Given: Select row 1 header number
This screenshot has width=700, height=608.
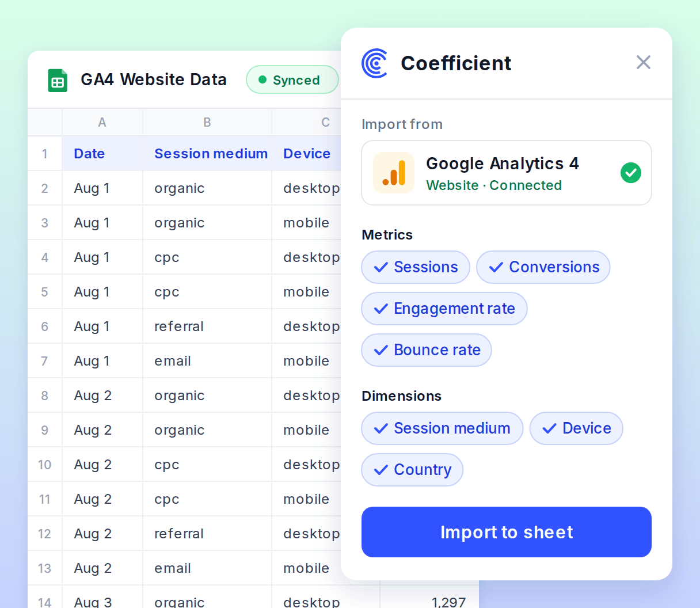Looking at the screenshot, I should [45, 154].
